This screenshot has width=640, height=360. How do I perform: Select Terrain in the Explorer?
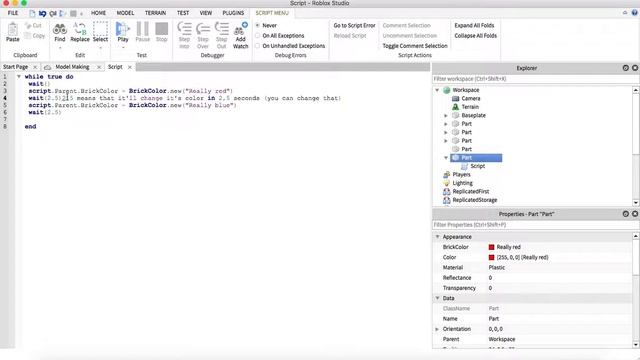pos(470,107)
